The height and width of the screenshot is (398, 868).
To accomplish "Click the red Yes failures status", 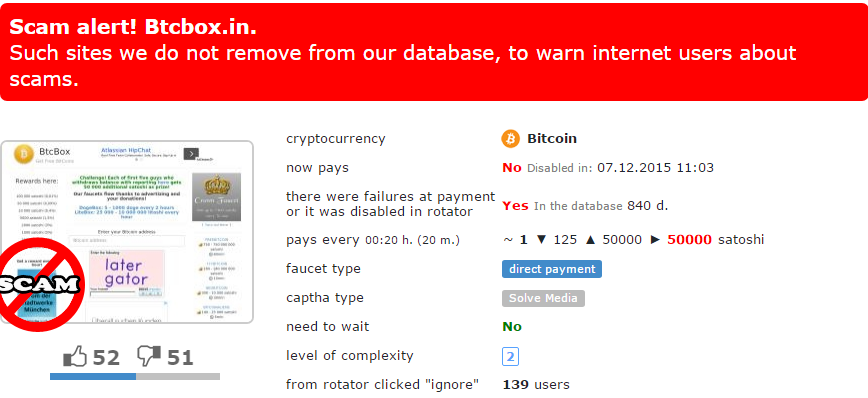I will click(515, 206).
